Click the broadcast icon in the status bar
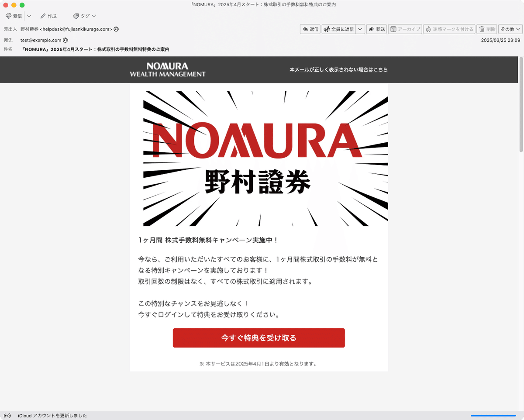The height and width of the screenshot is (420, 524). coord(6,416)
